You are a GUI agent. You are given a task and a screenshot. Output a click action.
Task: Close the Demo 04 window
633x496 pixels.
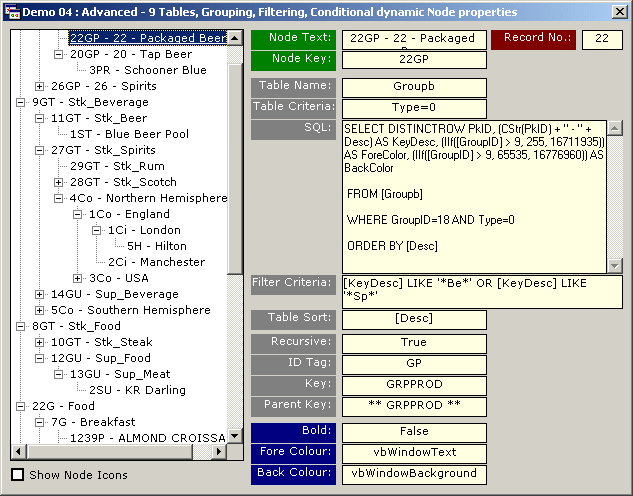(619, 12)
